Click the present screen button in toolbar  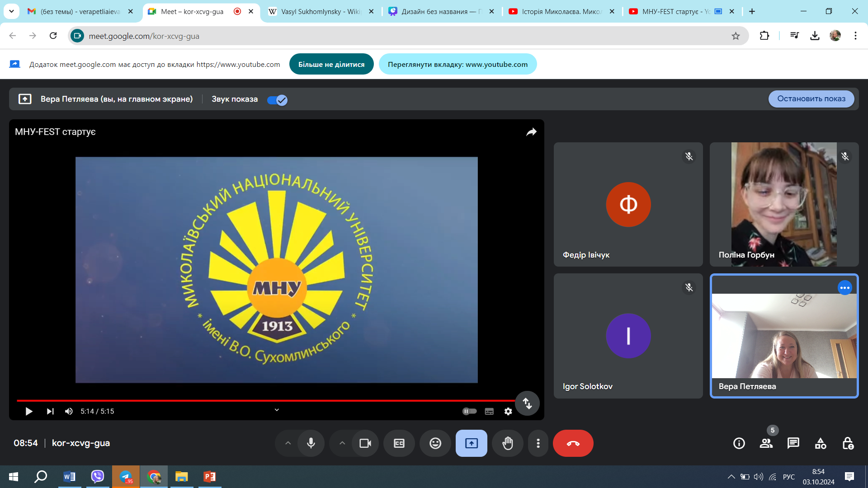pyautogui.click(x=472, y=443)
